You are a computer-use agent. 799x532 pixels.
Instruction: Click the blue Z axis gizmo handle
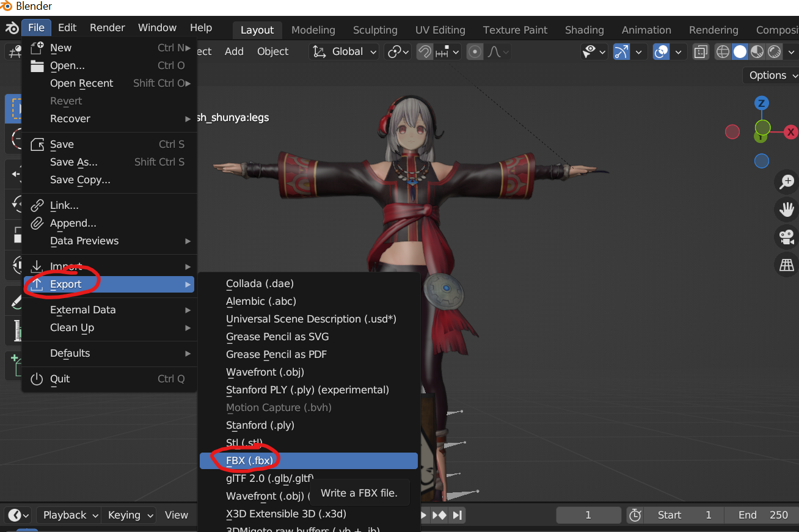[762, 103]
